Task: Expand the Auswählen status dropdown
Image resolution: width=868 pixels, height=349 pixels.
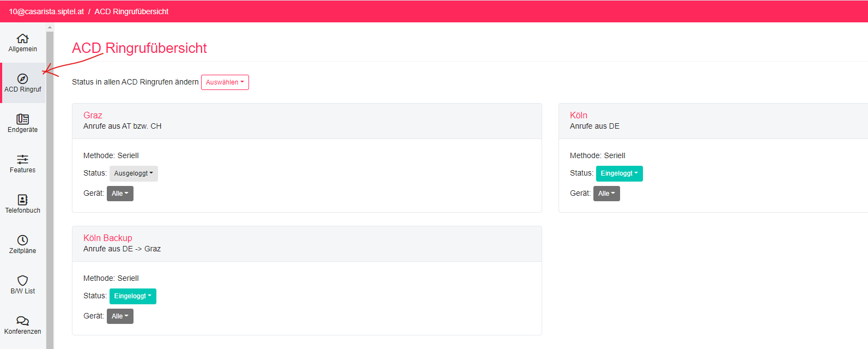Action: [224, 82]
